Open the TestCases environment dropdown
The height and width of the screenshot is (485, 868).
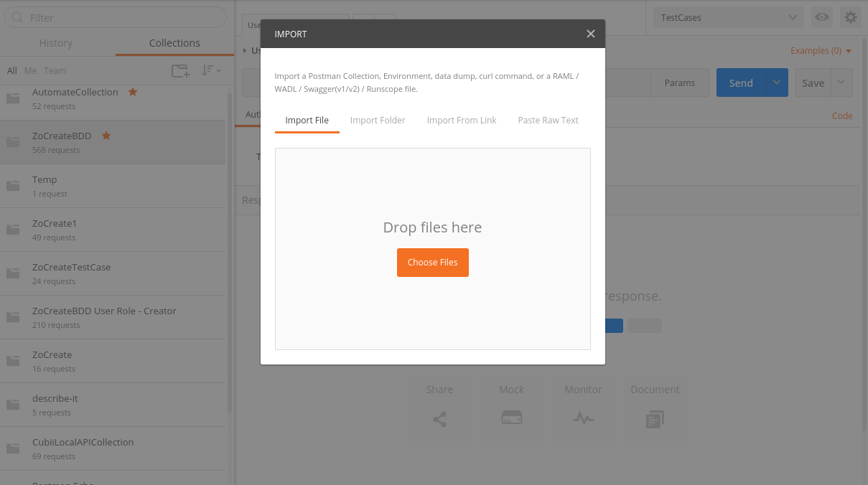click(x=729, y=17)
